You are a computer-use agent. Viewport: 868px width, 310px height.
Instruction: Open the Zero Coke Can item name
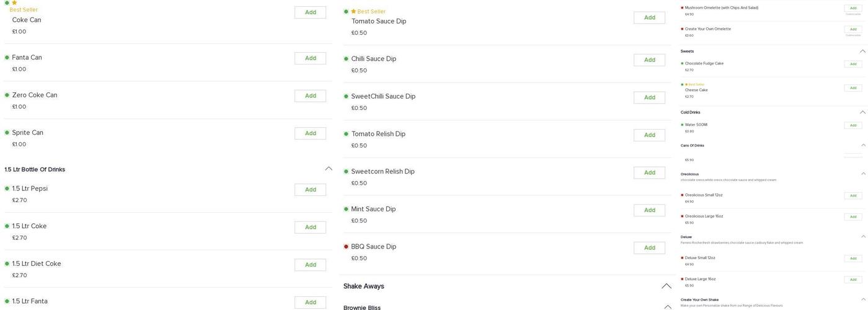pyautogui.click(x=35, y=95)
